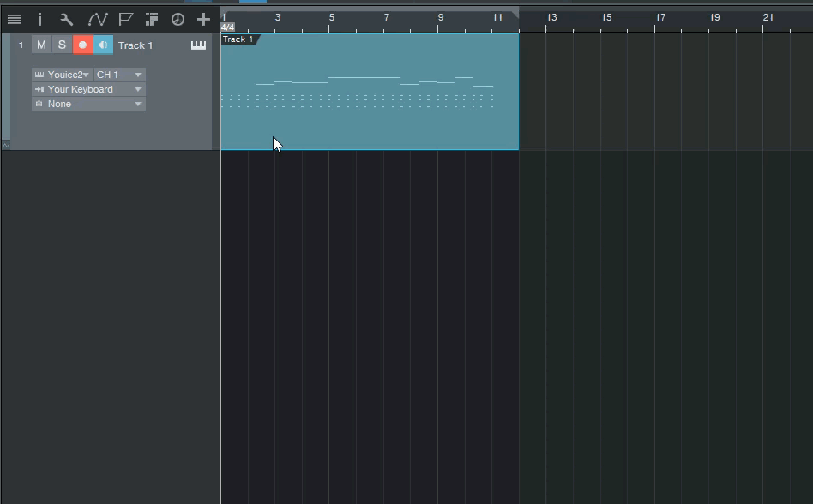813x504 pixels.
Task: Add a track with the plus icon
Action: coord(203,19)
